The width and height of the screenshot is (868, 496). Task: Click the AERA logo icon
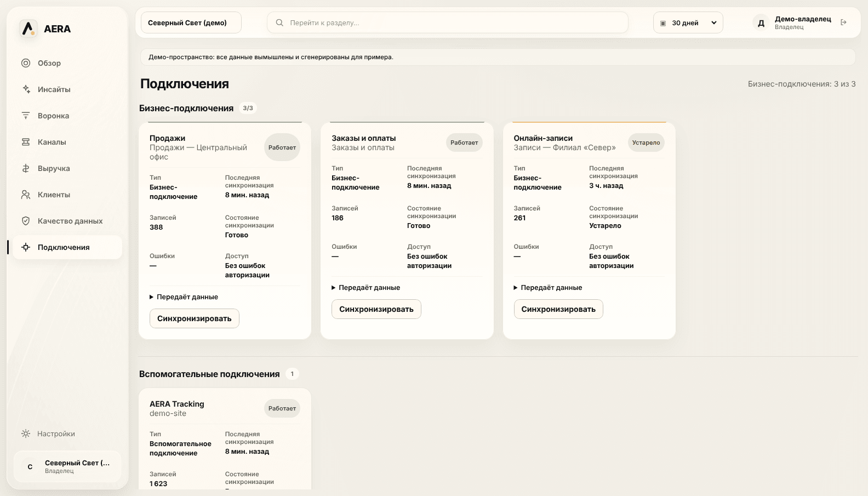click(x=28, y=28)
